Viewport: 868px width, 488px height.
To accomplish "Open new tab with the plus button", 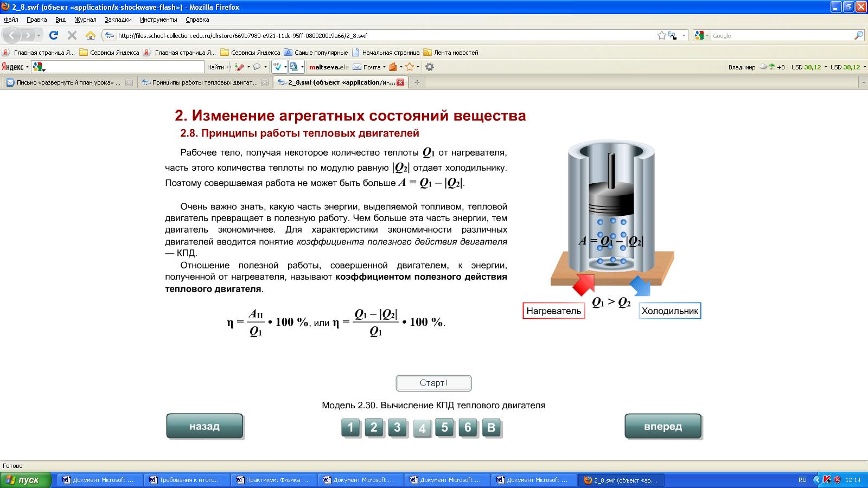I will pyautogui.click(x=417, y=82).
